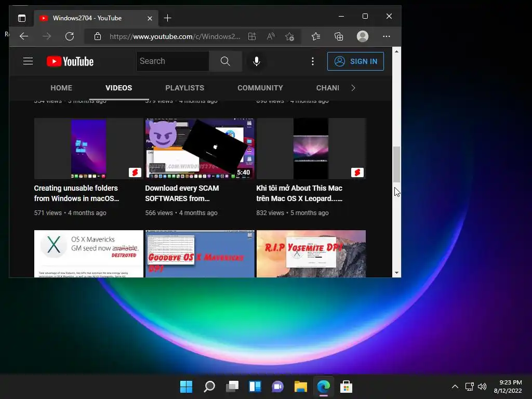This screenshot has width=532, height=399.
Task: Open 'Creating unusable folders from Windows' title
Action: coord(77,193)
